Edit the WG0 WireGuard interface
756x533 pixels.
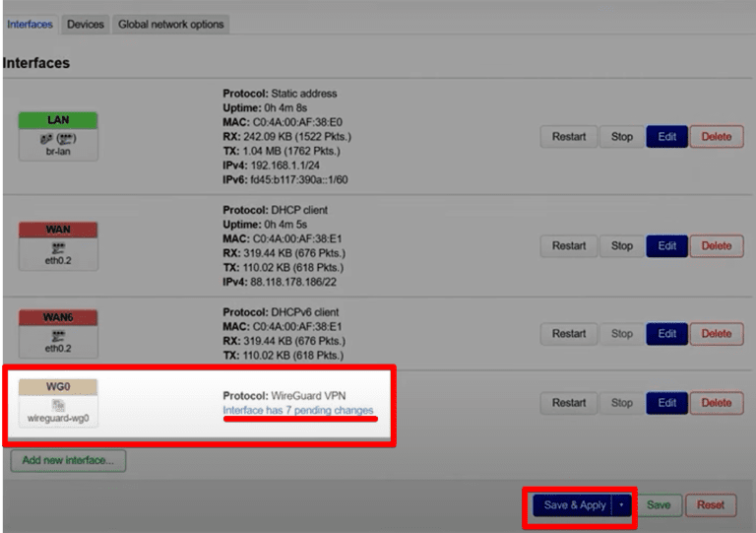[666, 403]
